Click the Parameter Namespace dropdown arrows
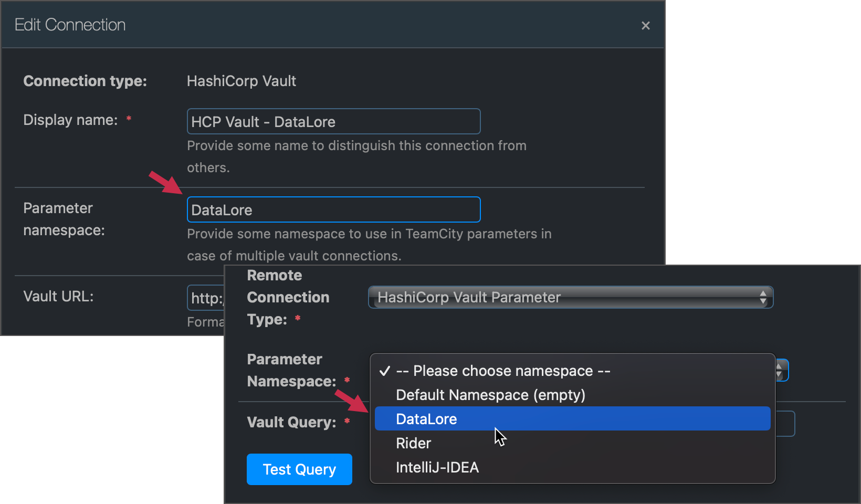The width and height of the screenshot is (861, 504). (782, 371)
